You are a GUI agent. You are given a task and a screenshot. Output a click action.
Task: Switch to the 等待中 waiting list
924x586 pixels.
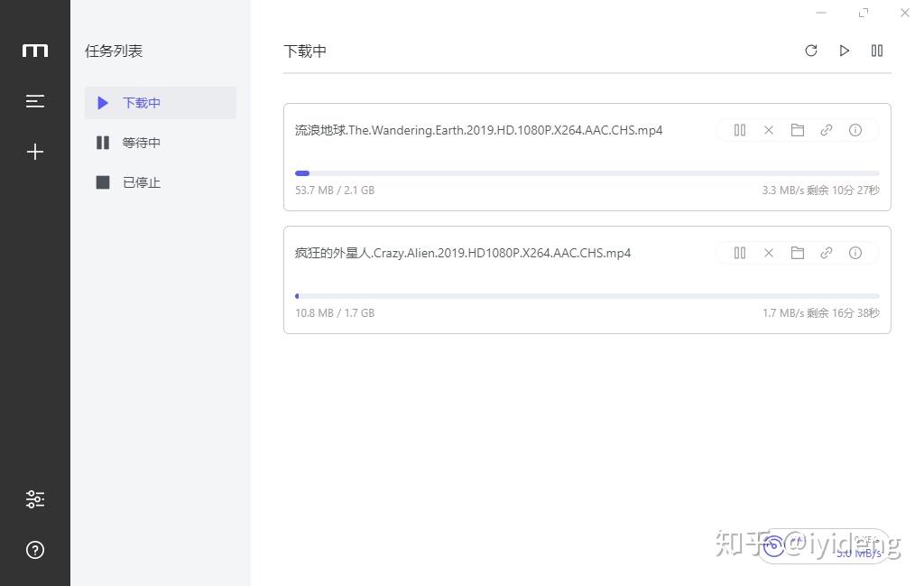[141, 142]
